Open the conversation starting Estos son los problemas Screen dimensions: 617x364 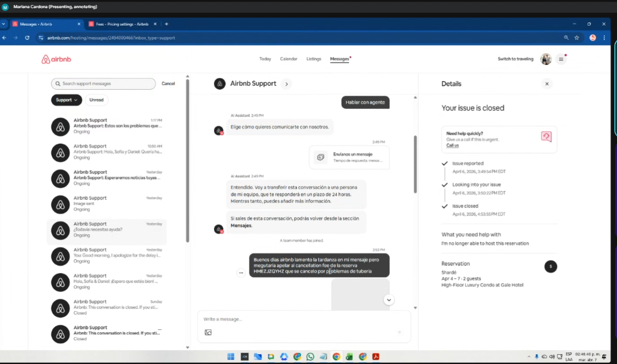(107, 126)
